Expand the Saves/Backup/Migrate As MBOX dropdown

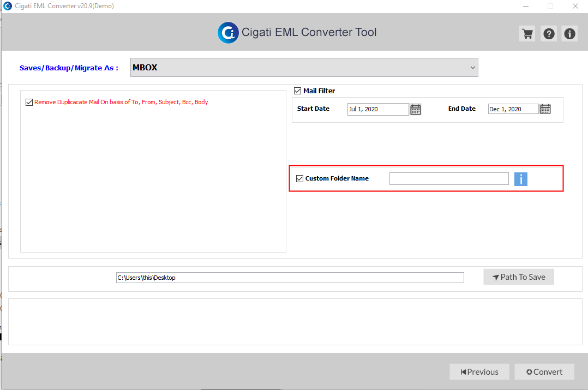coord(304,68)
